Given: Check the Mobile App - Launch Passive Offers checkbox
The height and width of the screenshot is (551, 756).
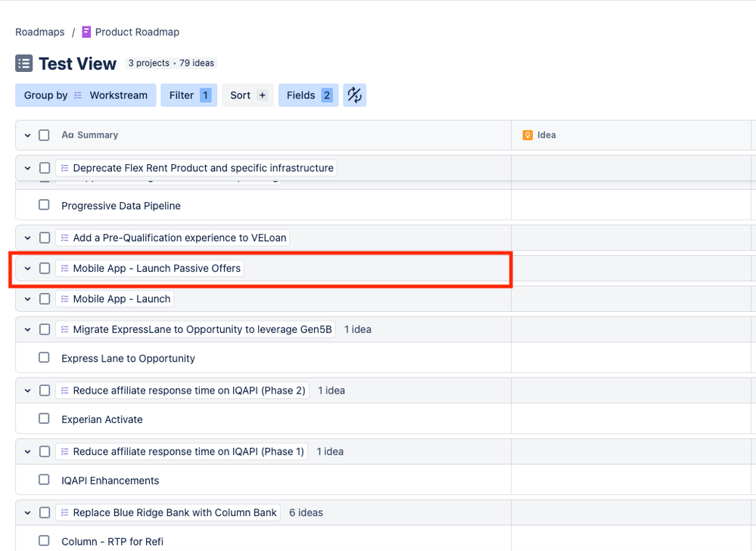Looking at the screenshot, I should [x=45, y=268].
